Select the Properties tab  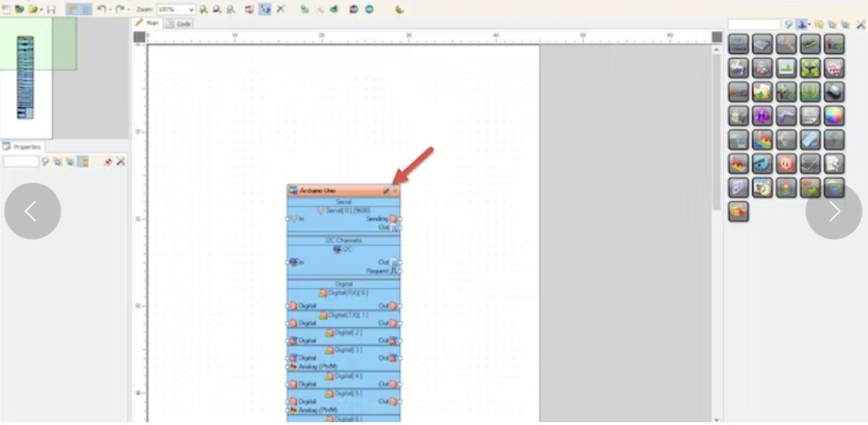[x=23, y=147]
